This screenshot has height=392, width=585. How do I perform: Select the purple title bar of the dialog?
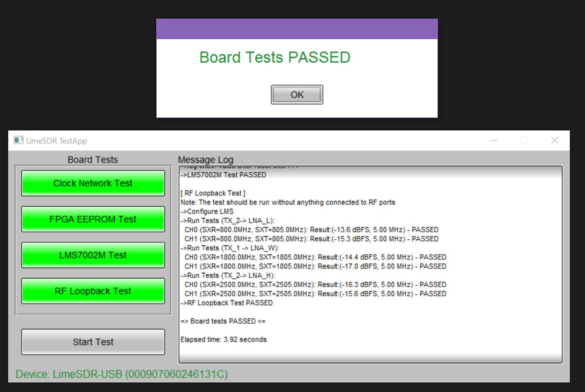297,29
